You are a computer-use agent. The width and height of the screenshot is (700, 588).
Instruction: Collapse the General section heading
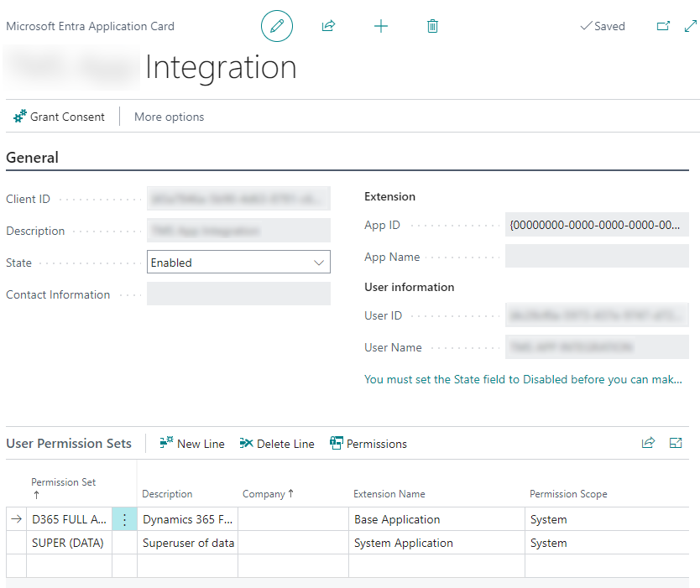point(32,158)
